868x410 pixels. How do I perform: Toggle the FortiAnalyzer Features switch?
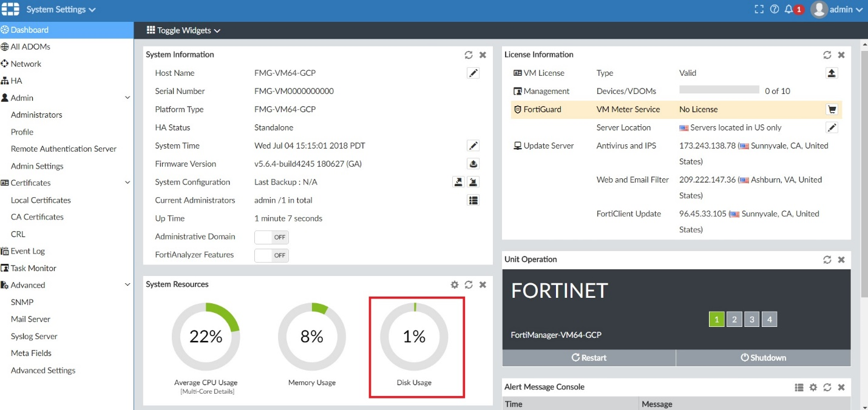pos(271,255)
